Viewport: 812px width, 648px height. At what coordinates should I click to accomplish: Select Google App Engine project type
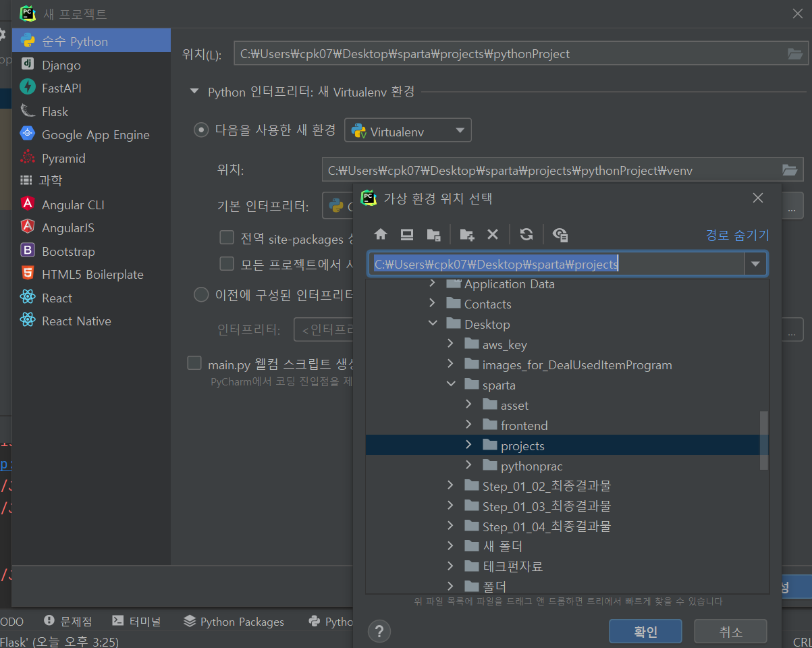pos(92,134)
